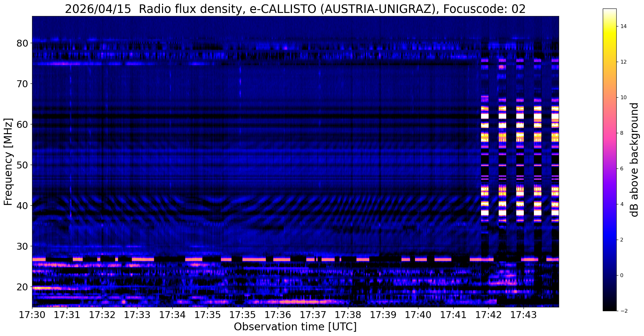Image resolution: width=644 pixels, height=336 pixels.
Task: Click the 40 MHz frequency tick label
Action: tap(22, 206)
